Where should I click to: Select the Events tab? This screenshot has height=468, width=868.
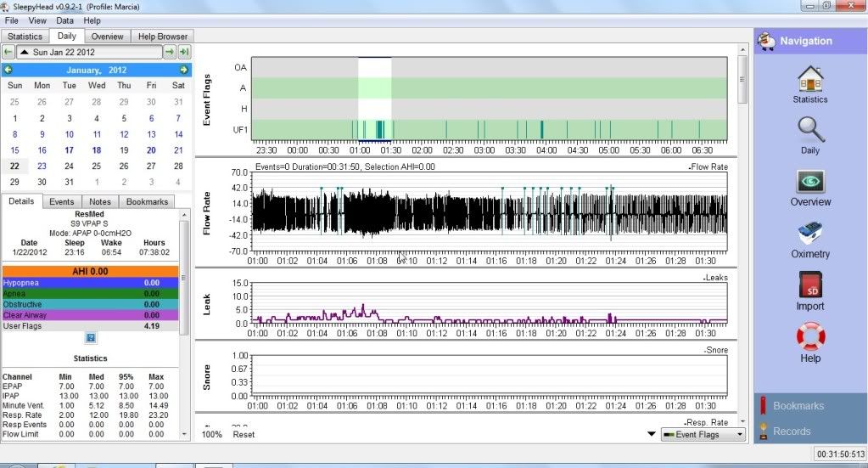(x=61, y=201)
